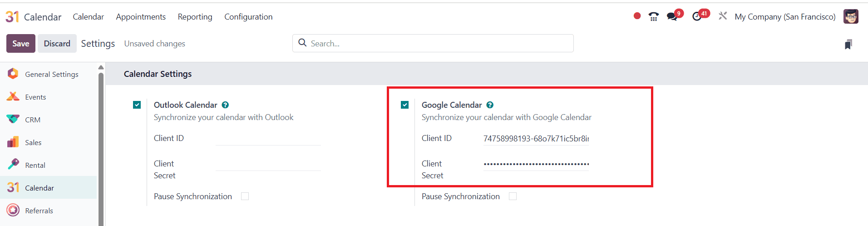This screenshot has height=226, width=868.
Task: Open the activities clock icon
Action: pyautogui.click(x=697, y=17)
